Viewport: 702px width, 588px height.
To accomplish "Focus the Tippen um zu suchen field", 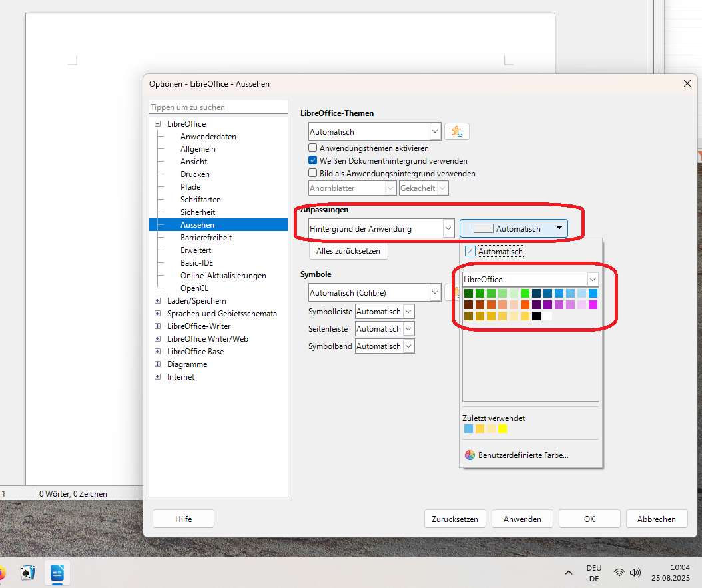I will click(x=218, y=107).
